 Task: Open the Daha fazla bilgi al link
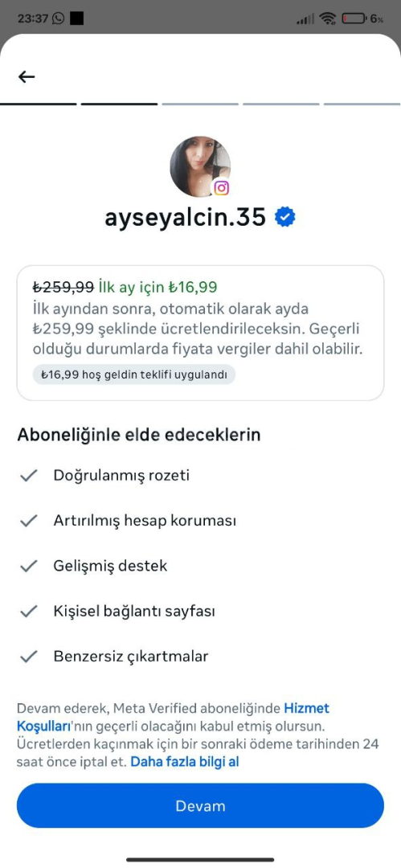tap(185, 762)
